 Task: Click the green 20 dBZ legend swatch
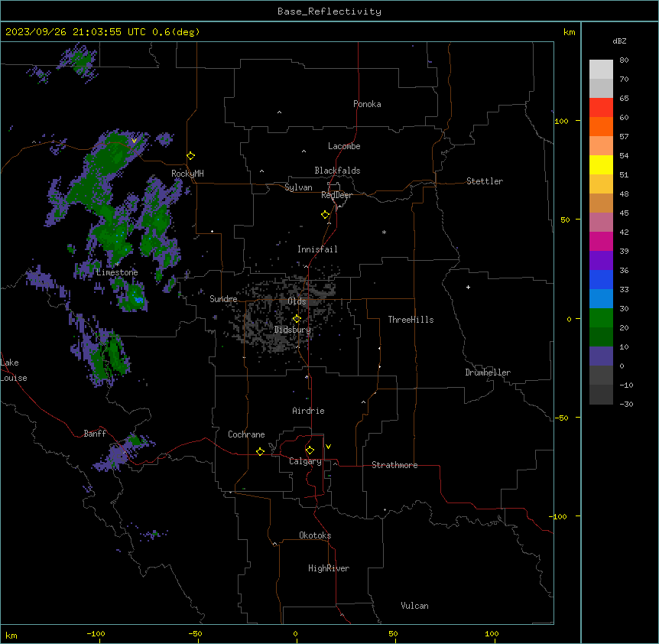(x=601, y=318)
